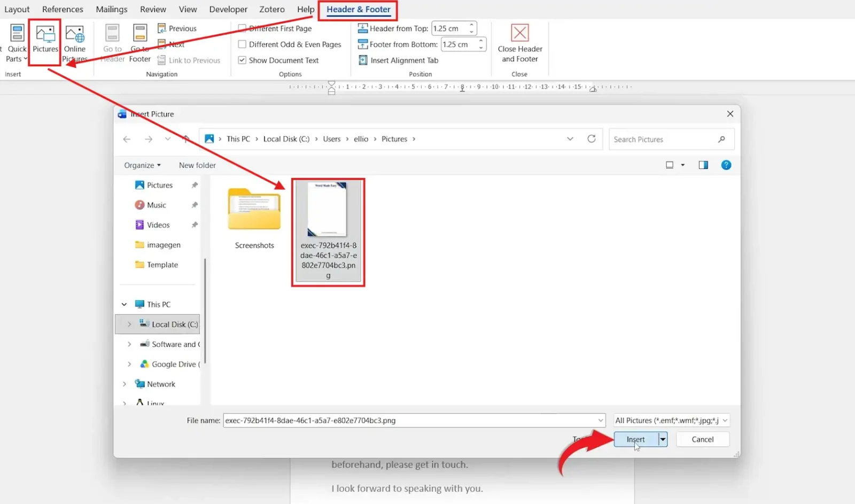Open the Insert button dropdown arrow
Viewport: 855px width, 504px height.
663,439
